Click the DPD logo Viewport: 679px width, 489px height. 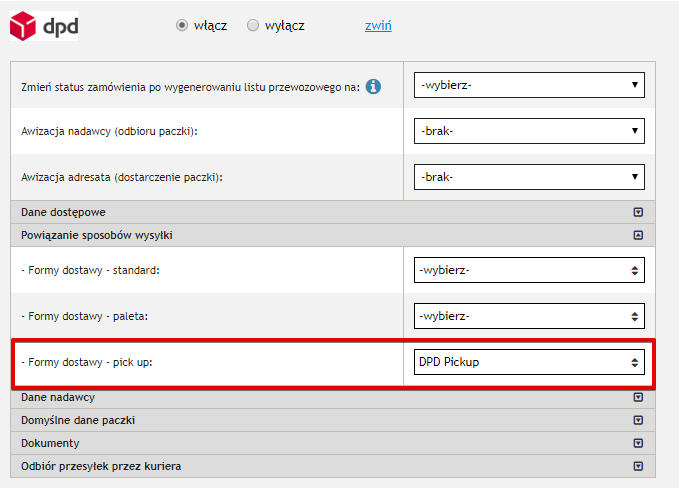[44, 26]
